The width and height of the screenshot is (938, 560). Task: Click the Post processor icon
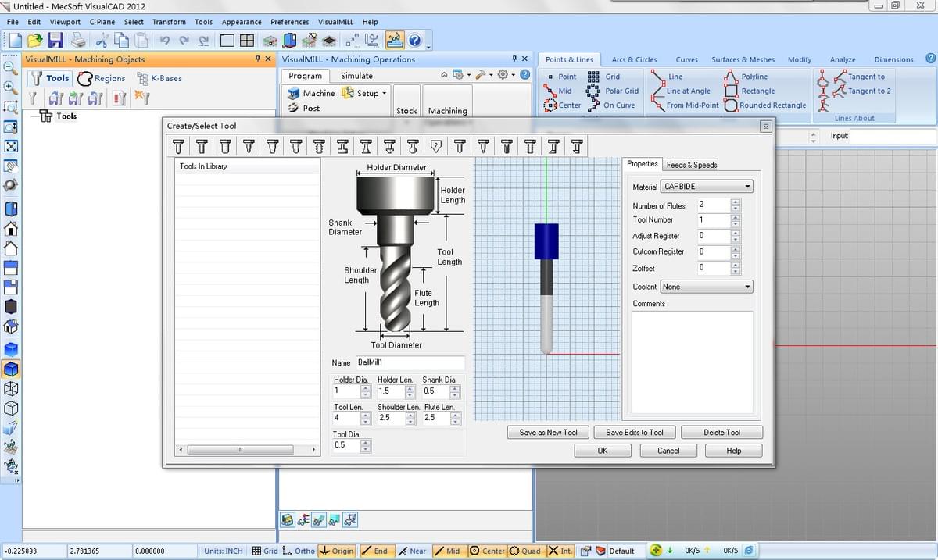coord(303,109)
